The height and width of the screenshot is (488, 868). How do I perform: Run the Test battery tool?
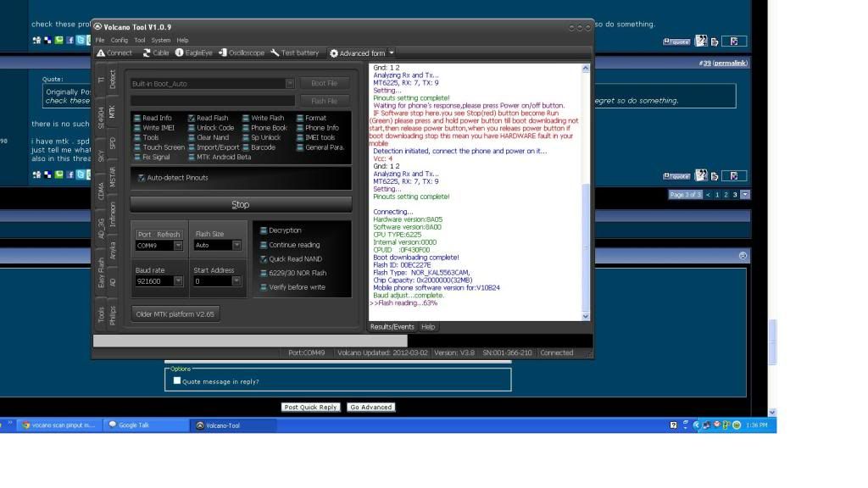click(294, 53)
